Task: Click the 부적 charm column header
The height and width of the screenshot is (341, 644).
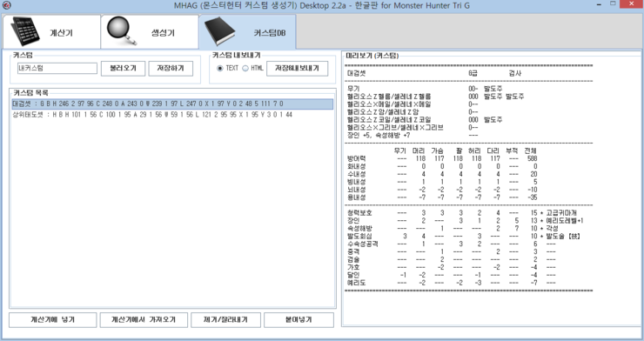Action: point(512,150)
